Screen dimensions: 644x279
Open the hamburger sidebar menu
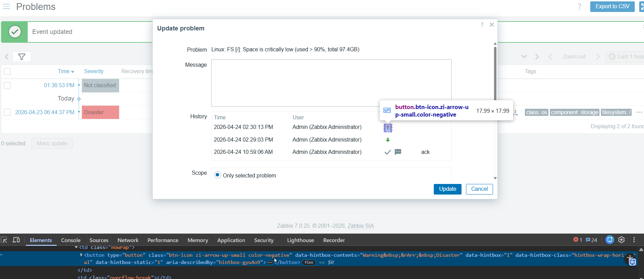7,6
